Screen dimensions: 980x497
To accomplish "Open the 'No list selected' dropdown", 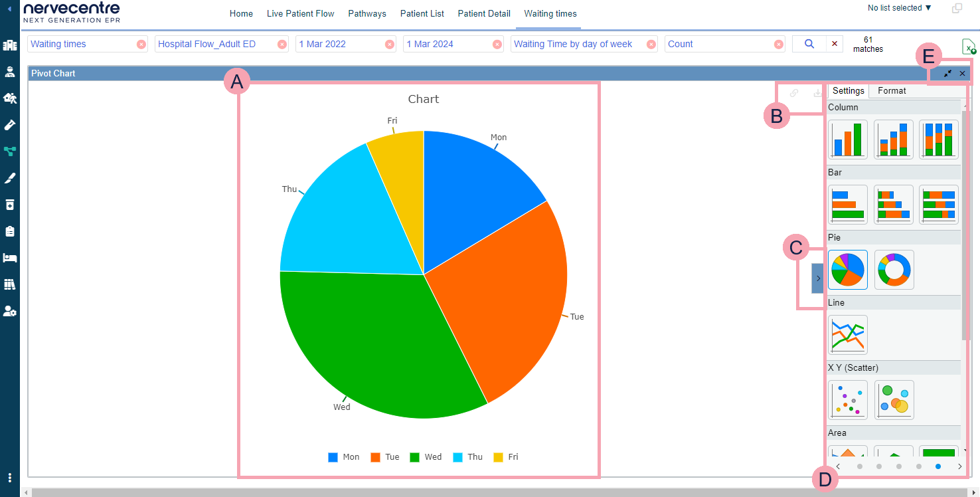I will click(x=900, y=8).
